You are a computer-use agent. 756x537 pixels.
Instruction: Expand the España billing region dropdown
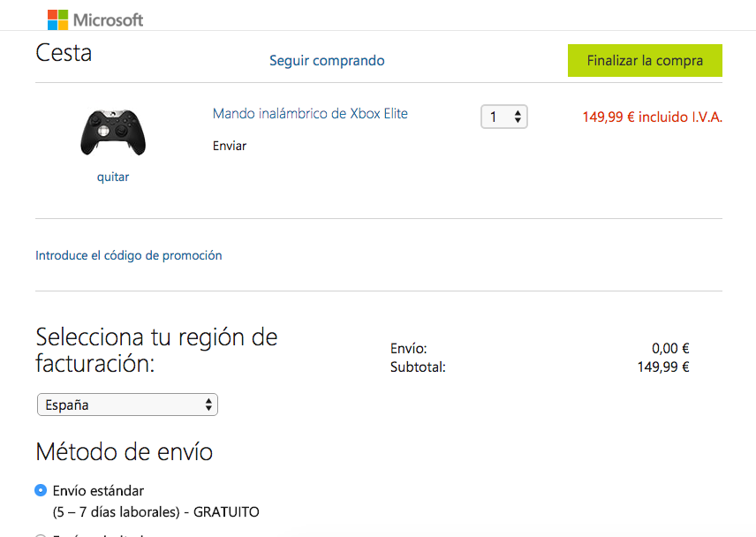pyautogui.click(x=127, y=405)
